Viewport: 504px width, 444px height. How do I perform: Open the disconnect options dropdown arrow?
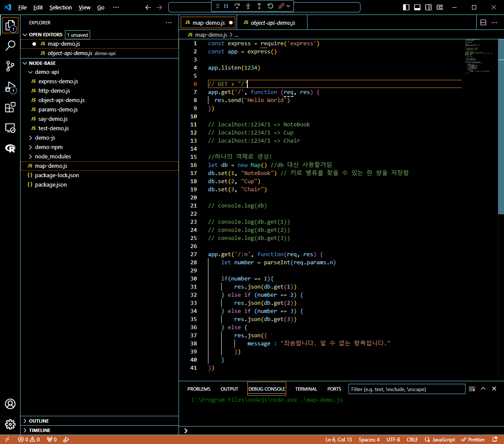(x=288, y=6)
